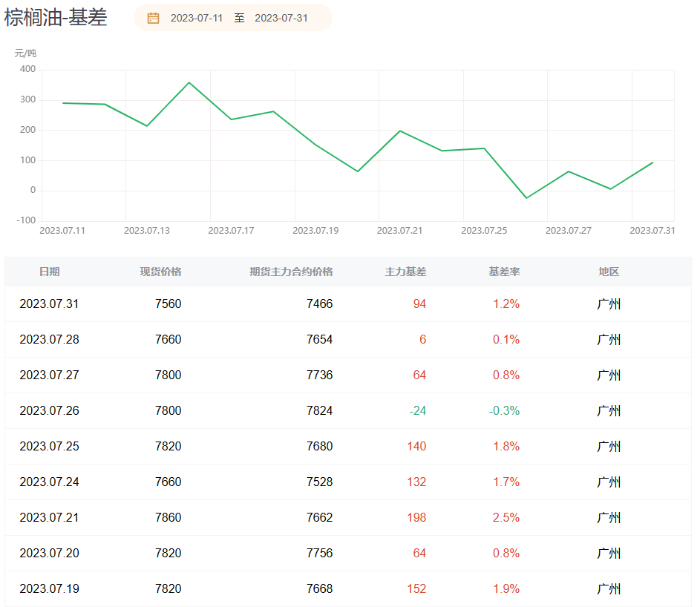
Task: Click chart x-axis label 2023.07.27
Action: click(569, 231)
